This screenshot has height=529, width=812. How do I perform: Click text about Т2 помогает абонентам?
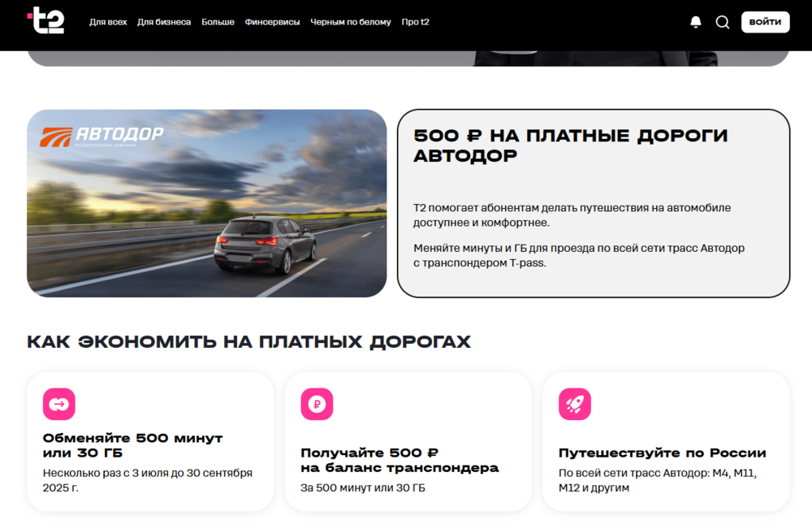[572, 215]
